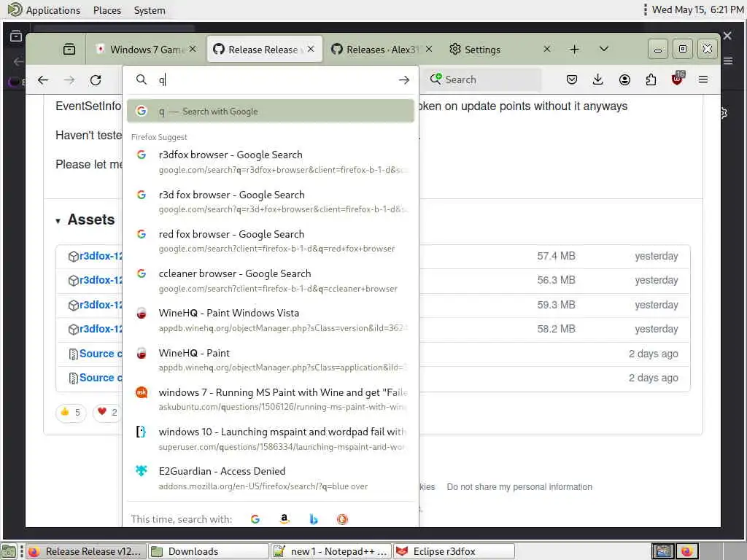Open the askubuntu MS Paint with Wine suggestion
The height and width of the screenshot is (560, 747).
(x=270, y=399)
